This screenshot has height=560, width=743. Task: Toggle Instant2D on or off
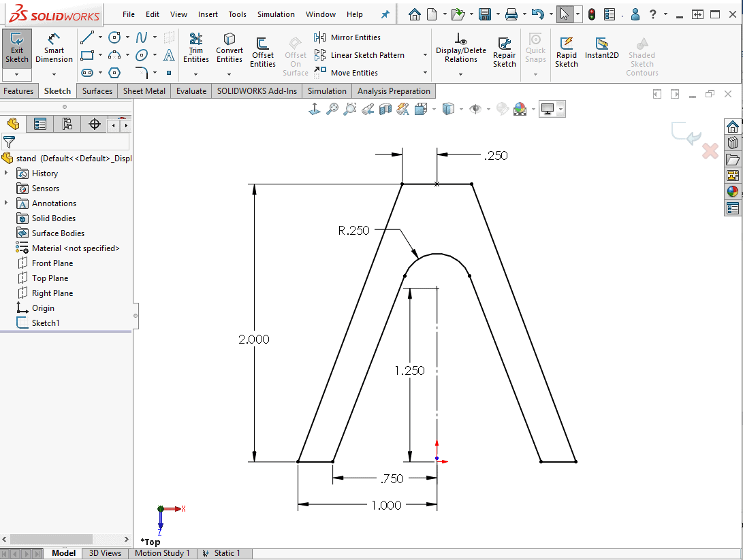click(x=601, y=48)
